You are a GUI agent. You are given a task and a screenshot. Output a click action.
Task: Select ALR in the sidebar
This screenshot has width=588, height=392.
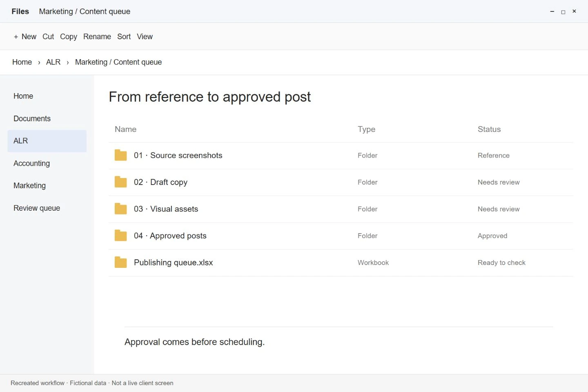[x=47, y=141]
